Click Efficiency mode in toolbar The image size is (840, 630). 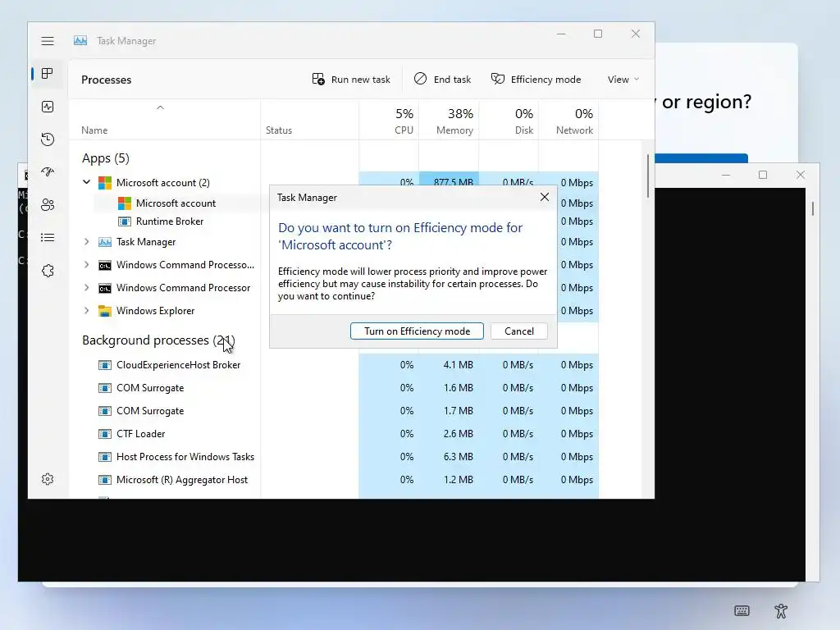point(536,80)
